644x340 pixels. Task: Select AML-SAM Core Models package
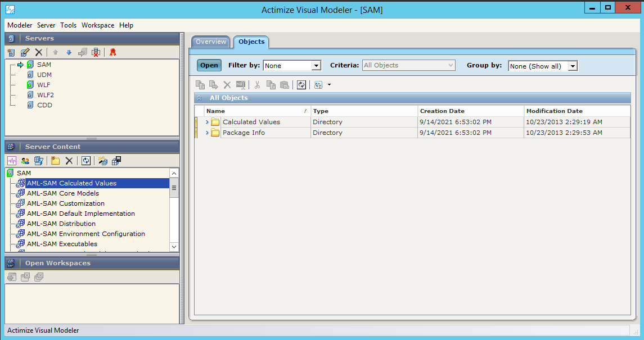pyautogui.click(x=63, y=193)
